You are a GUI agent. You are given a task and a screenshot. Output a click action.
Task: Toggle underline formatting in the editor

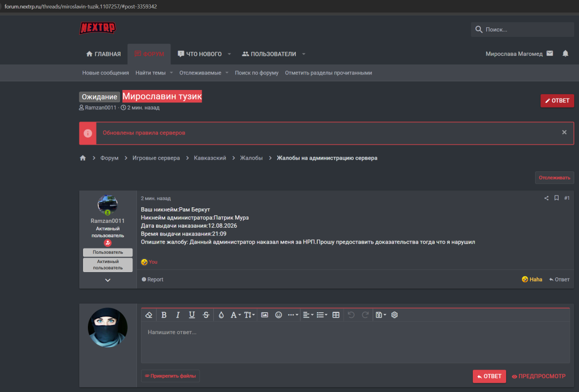pyautogui.click(x=191, y=315)
